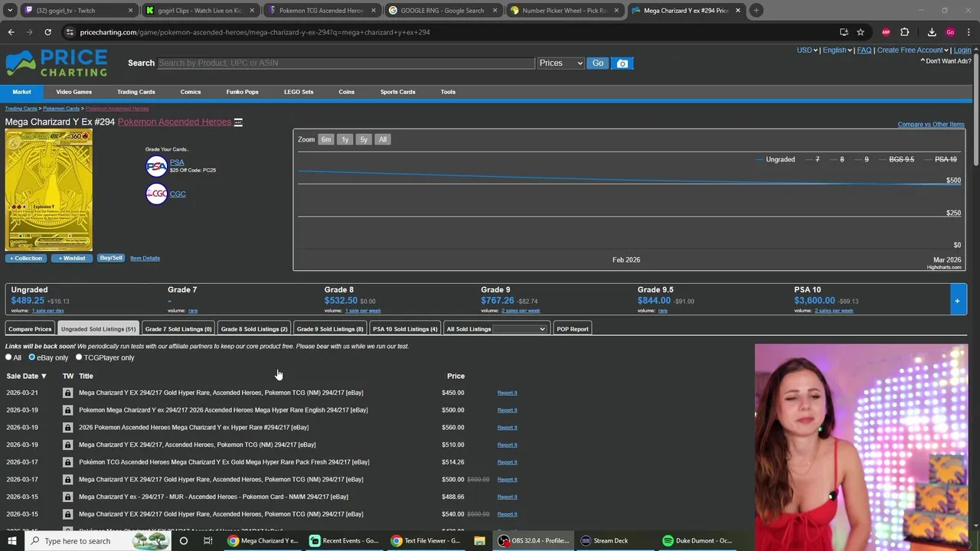Click the Mega Charizard Y card thumbnail
980x551 pixels.
(48, 191)
